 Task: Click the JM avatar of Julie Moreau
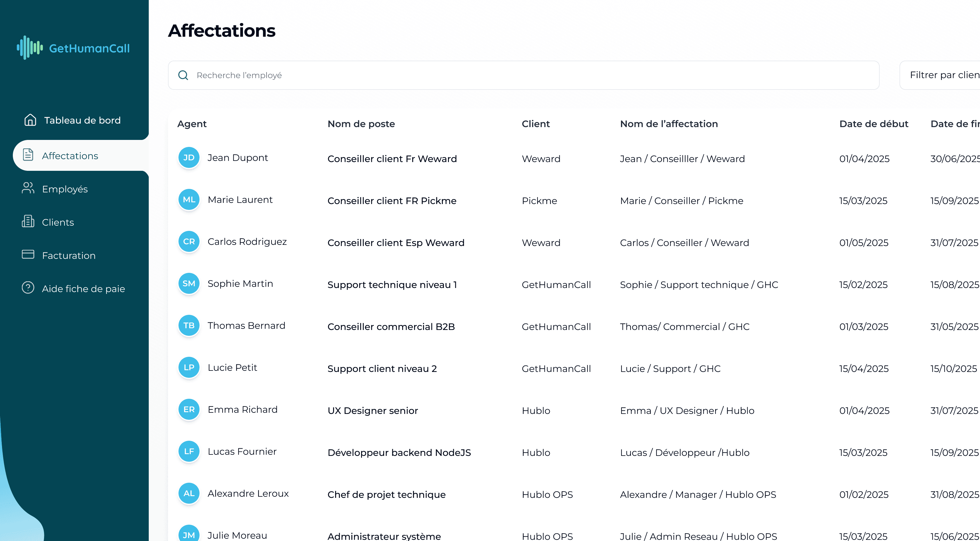[x=189, y=533]
